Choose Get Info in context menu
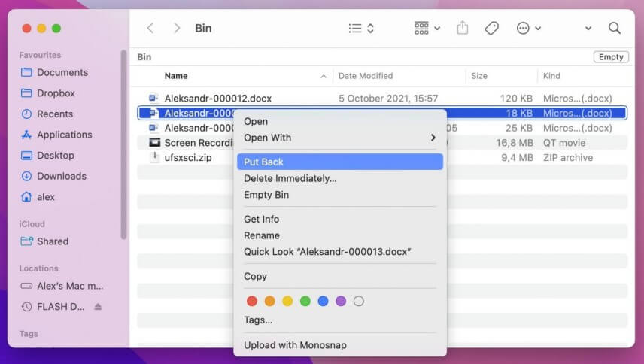 [x=262, y=219]
